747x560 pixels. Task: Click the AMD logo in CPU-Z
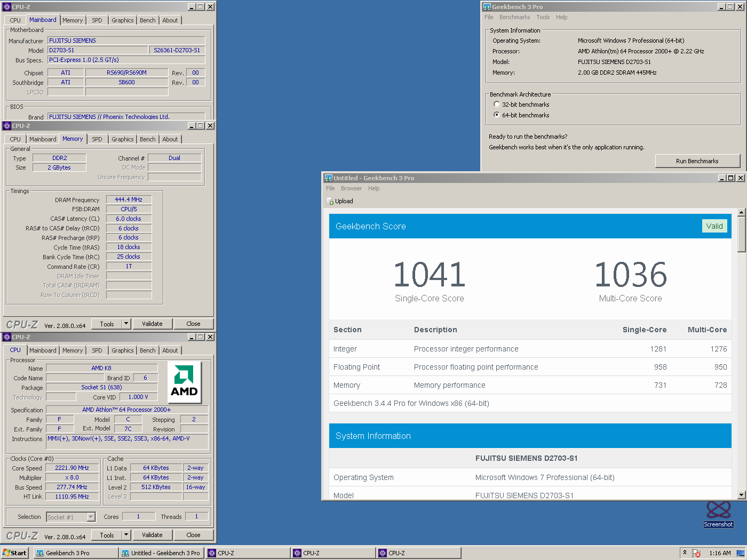click(x=184, y=382)
